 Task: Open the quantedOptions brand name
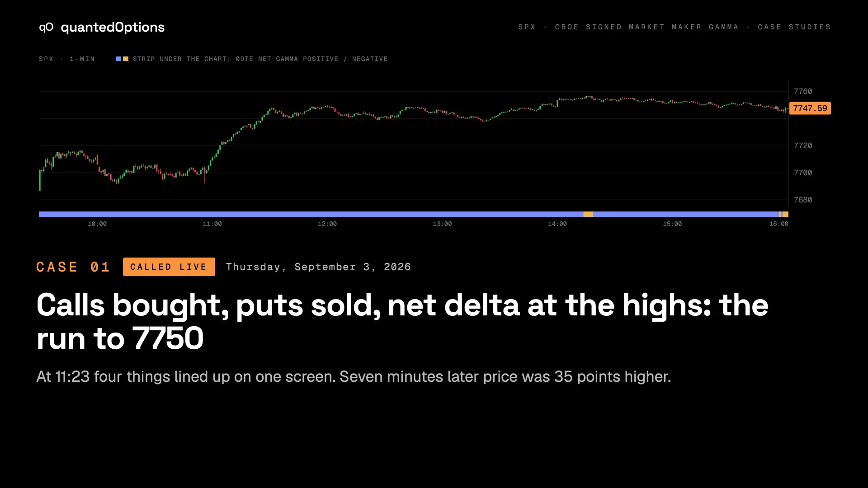[x=113, y=27]
